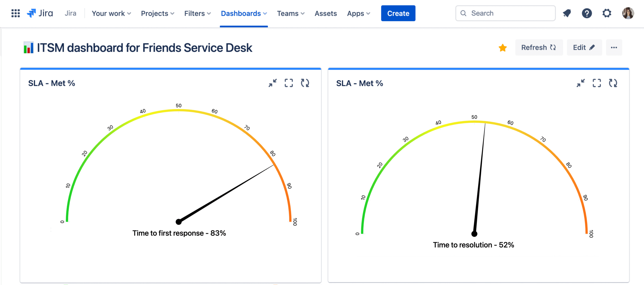The image size is (644, 285).
Task: Minimize the Time to first response gadget
Action: click(x=272, y=83)
